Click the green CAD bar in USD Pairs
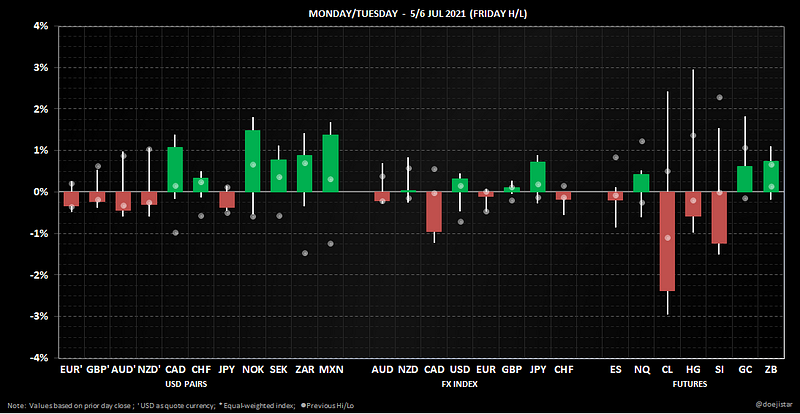The image size is (800, 414). (175, 169)
